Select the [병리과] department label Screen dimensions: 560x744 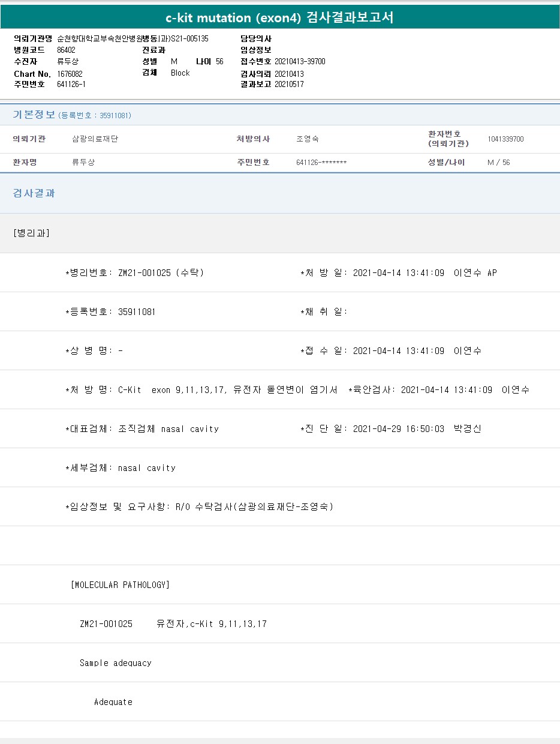tap(31, 233)
